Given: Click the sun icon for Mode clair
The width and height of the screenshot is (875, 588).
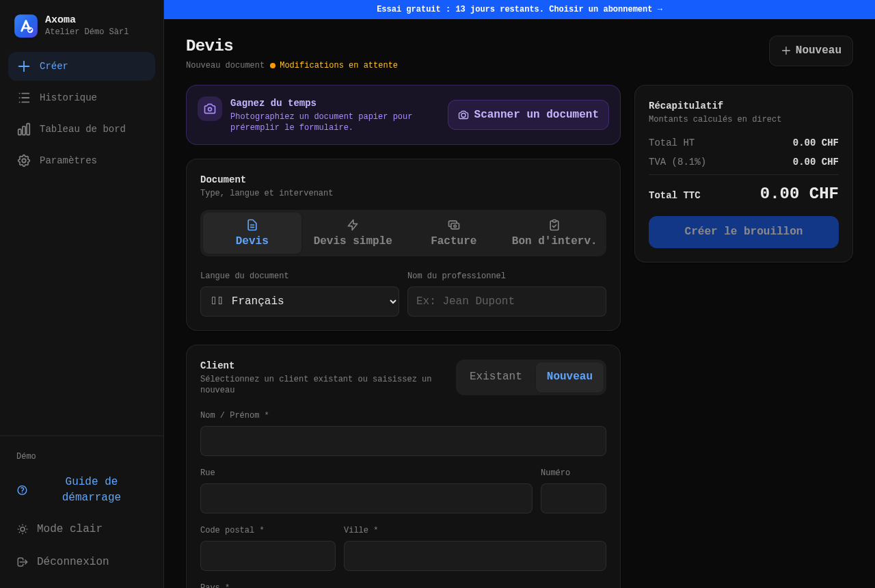Looking at the screenshot, I should point(22,529).
